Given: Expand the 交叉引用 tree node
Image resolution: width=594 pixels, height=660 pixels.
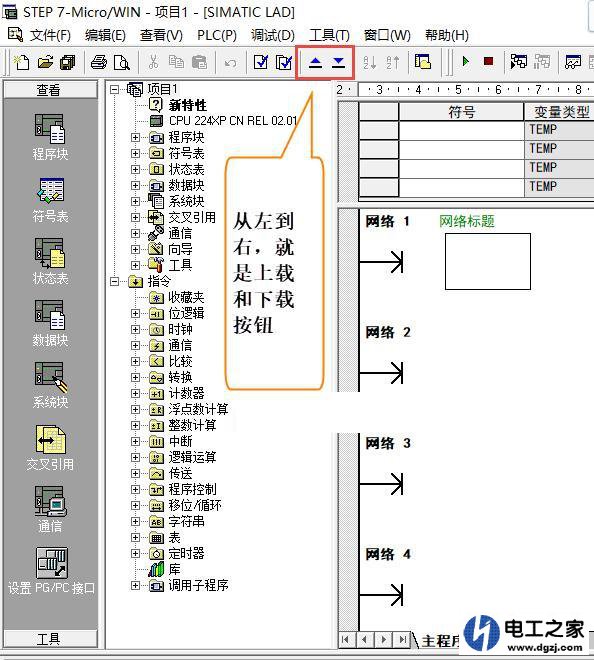Looking at the screenshot, I should (x=135, y=217).
